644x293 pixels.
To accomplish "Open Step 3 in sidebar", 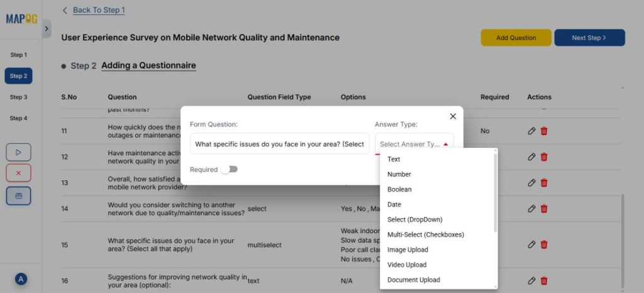I will tap(18, 97).
